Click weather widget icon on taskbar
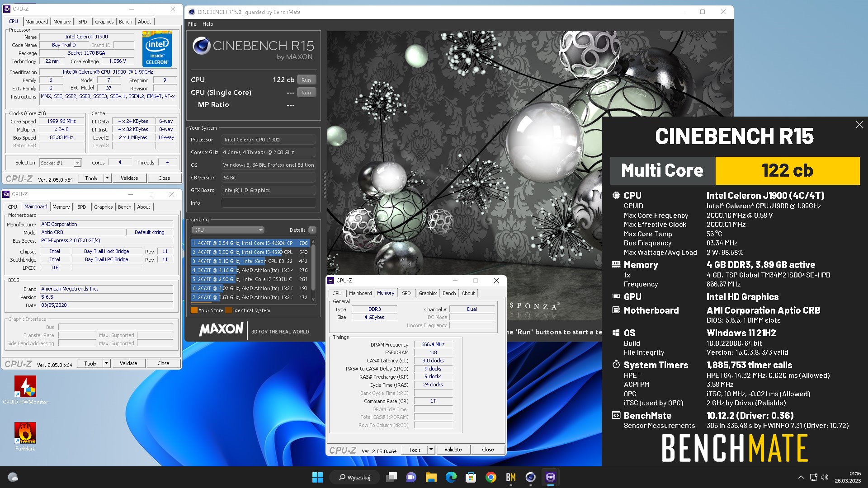Viewport: 868px width, 488px height. pos(13,477)
